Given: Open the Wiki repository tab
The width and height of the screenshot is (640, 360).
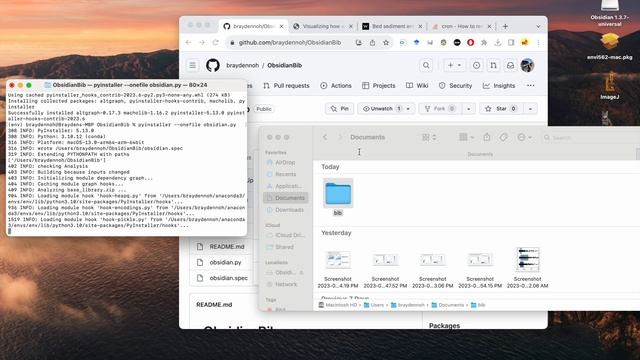Looking at the screenshot, I should pyautogui.click(x=417, y=86).
